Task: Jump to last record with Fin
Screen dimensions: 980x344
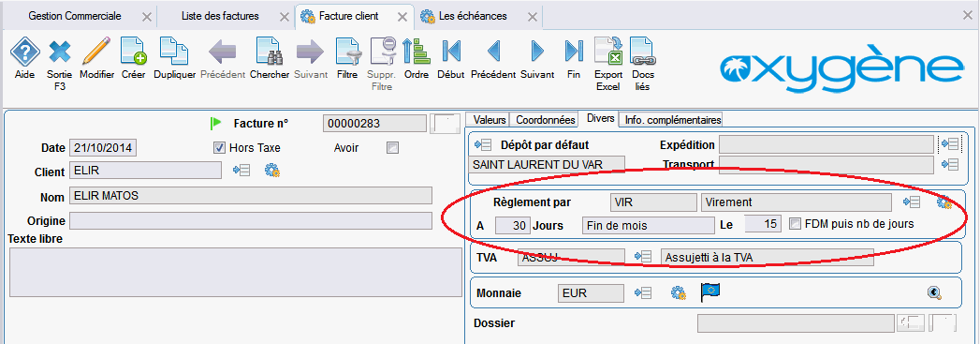Action: 573,51
